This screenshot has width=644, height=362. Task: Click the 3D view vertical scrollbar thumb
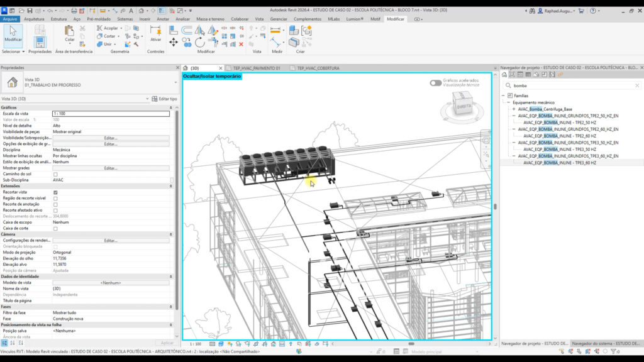[x=496, y=206]
